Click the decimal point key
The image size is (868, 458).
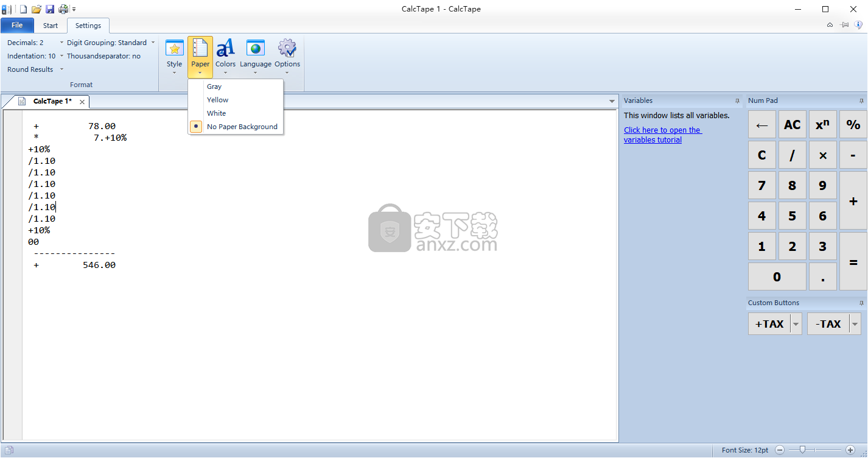click(822, 277)
